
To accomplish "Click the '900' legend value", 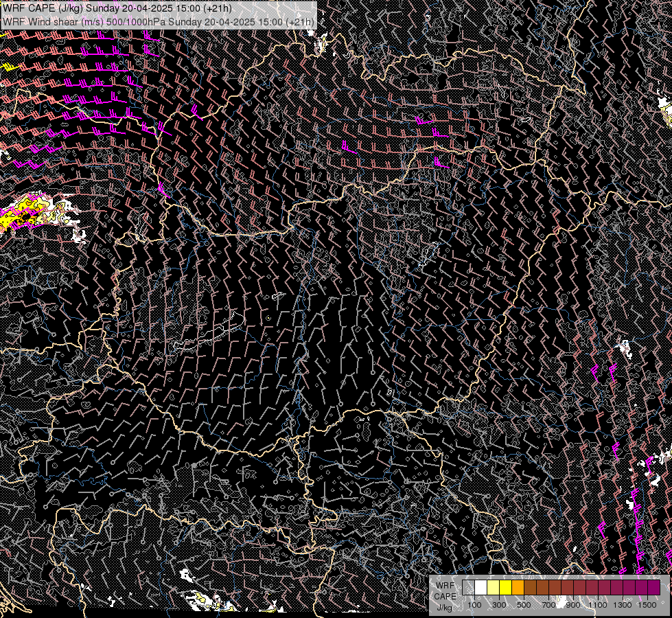I will [x=573, y=605].
